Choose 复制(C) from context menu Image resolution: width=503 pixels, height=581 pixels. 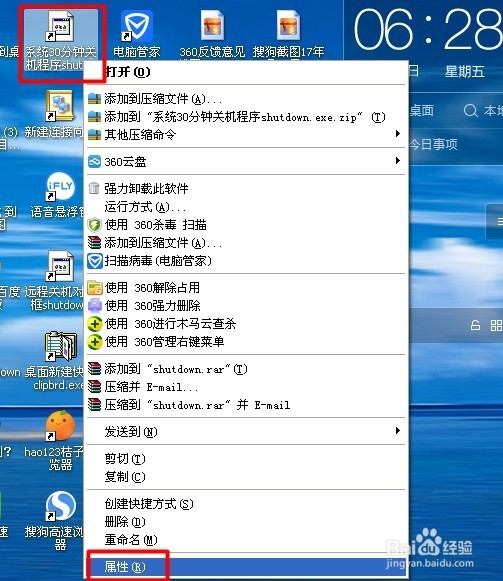coord(246,477)
